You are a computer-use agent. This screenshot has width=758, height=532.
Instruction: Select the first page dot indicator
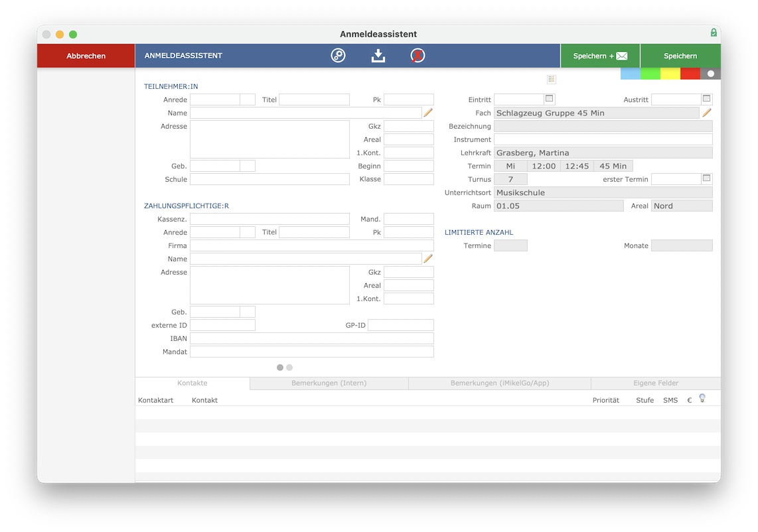point(280,367)
